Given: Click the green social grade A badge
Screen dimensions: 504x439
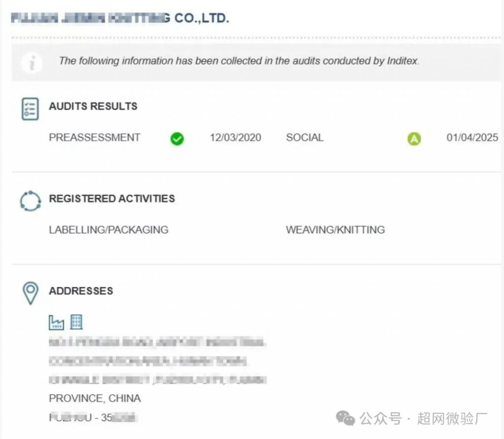Looking at the screenshot, I should tap(414, 139).
